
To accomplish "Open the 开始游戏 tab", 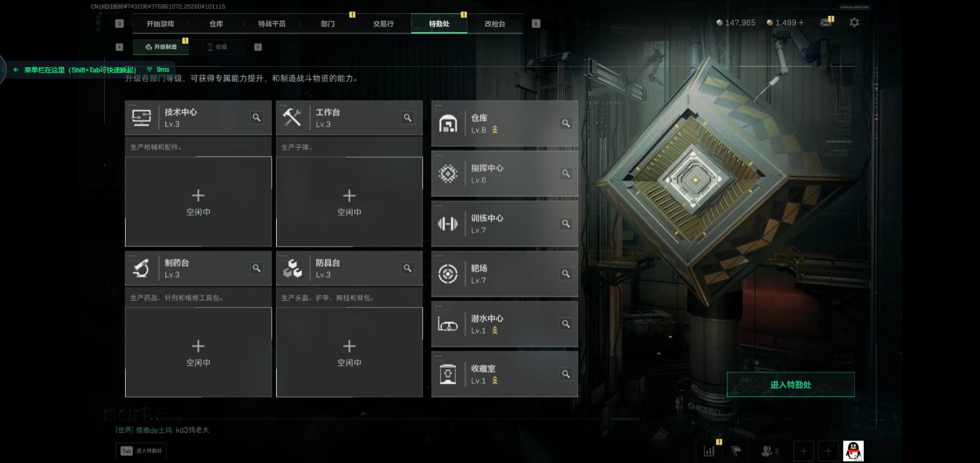I will pos(160,24).
